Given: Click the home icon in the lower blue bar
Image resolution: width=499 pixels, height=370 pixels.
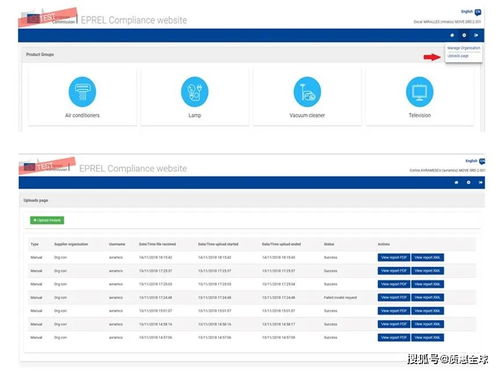Looking at the screenshot, I should pos(456,182).
